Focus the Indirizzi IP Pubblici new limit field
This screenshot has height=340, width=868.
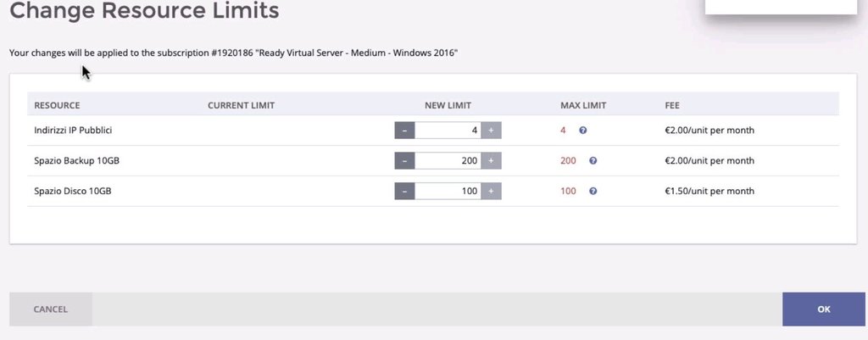448,131
